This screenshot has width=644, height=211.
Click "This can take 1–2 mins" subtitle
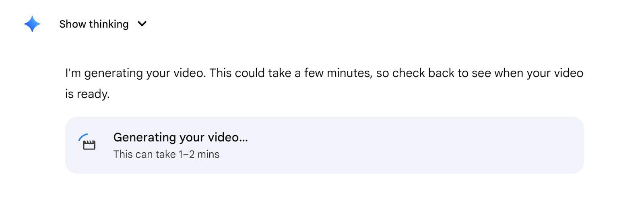pos(166,154)
